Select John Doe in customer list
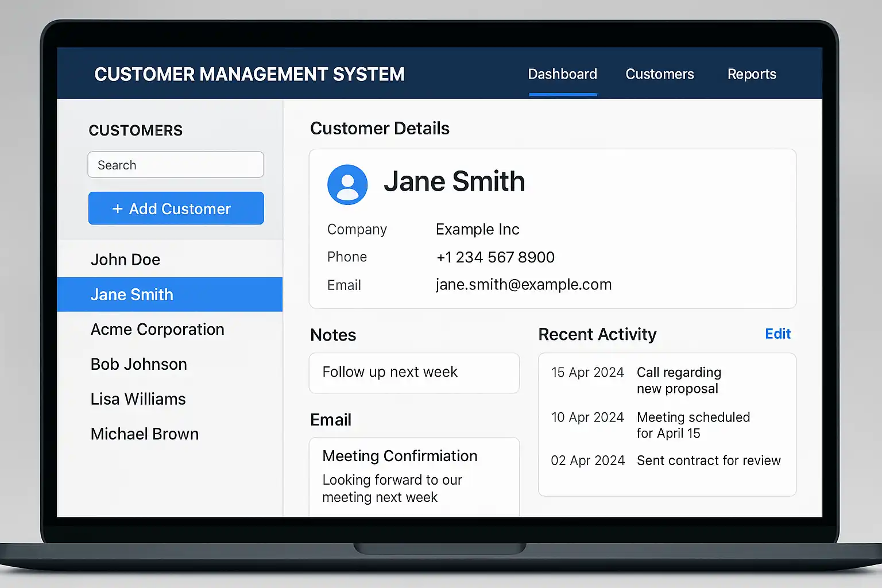 pos(125,260)
